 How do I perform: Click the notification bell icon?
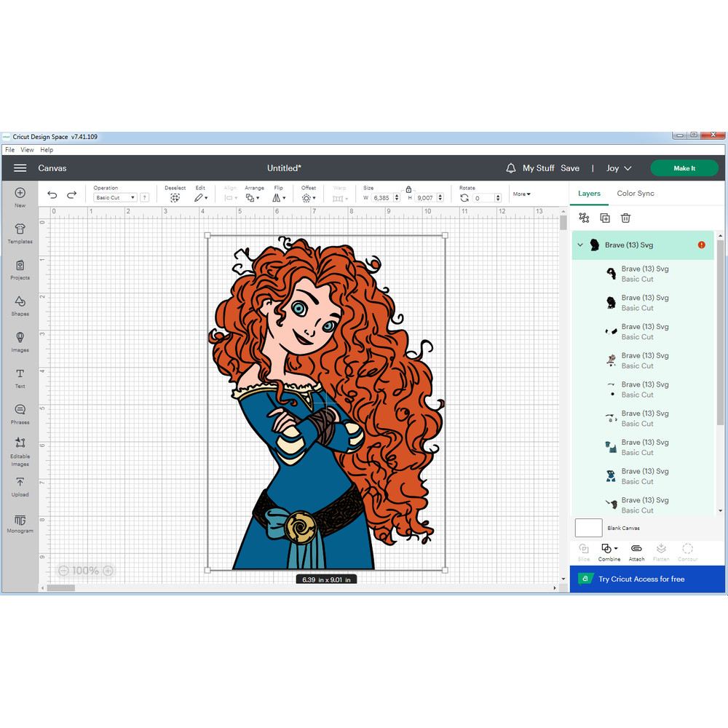tap(512, 167)
